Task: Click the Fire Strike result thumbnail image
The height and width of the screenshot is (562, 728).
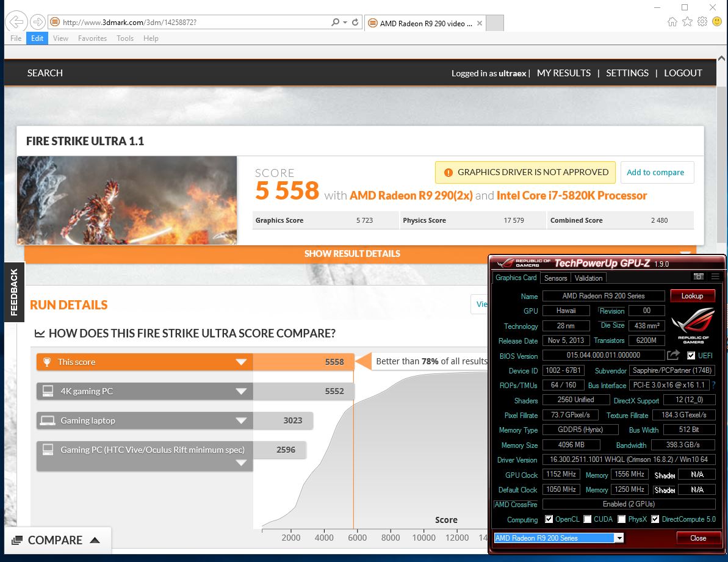Action: pos(127,200)
